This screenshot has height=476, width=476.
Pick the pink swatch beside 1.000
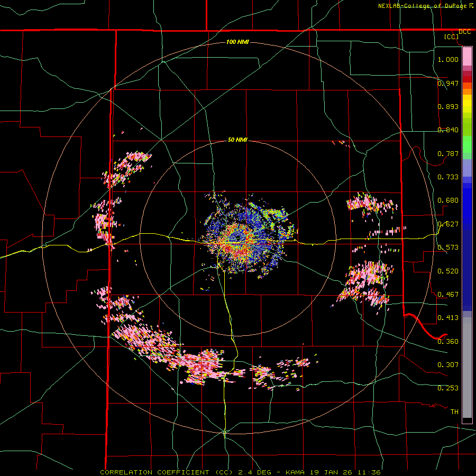click(467, 57)
